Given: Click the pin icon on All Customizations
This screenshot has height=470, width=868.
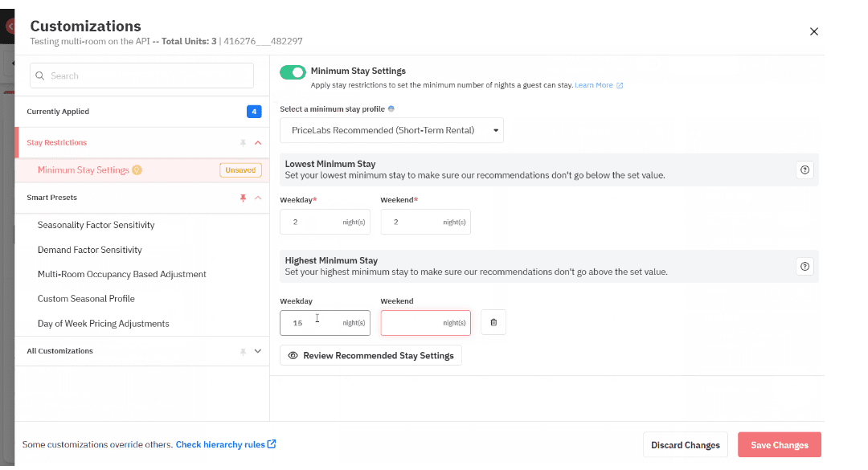Looking at the screenshot, I should [243, 351].
